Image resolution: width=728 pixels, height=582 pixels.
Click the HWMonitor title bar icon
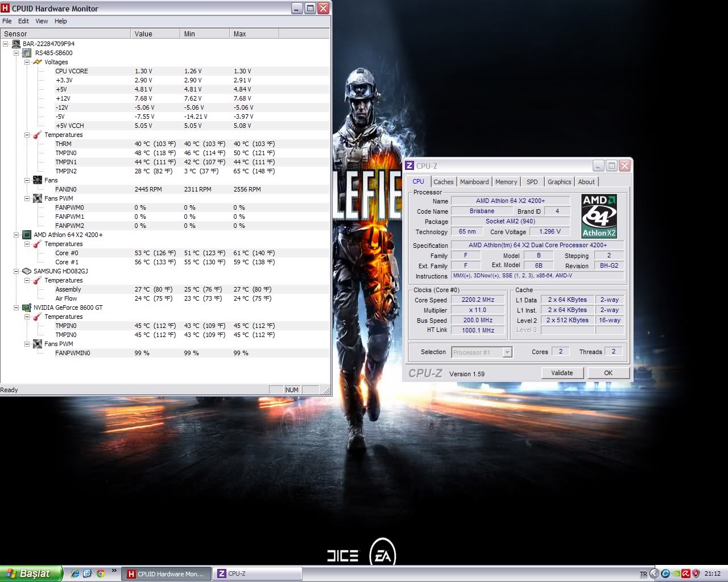click(x=6, y=9)
